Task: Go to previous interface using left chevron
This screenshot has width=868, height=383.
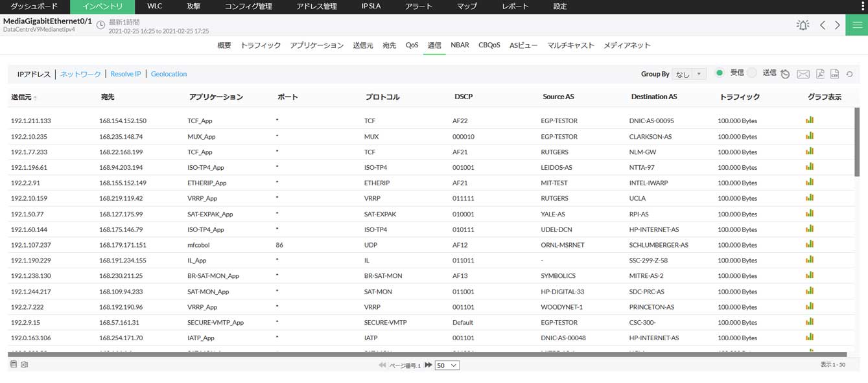Action: pos(822,25)
